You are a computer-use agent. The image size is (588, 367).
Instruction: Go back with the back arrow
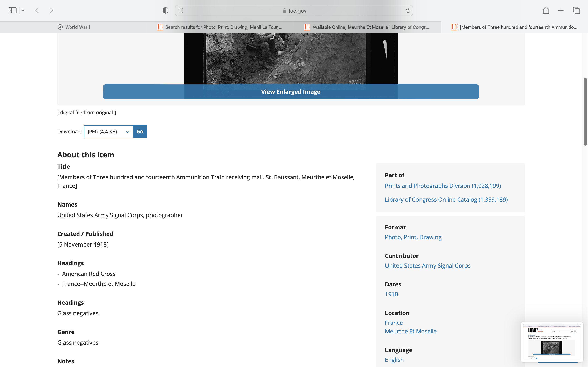point(37,10)
